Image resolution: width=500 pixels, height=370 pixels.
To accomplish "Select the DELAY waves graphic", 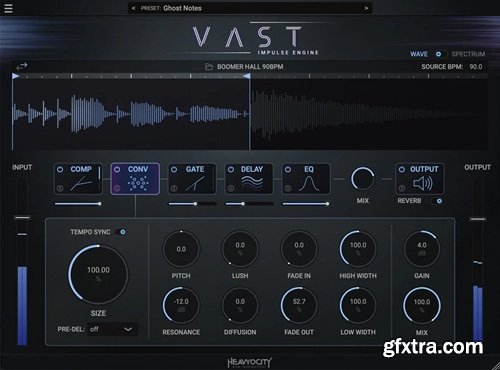I will pyautogui.click(x=252, y=184).
